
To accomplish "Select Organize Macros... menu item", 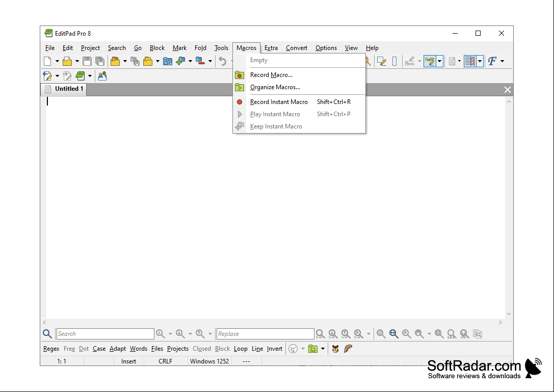I will click(x=299, y=87).
